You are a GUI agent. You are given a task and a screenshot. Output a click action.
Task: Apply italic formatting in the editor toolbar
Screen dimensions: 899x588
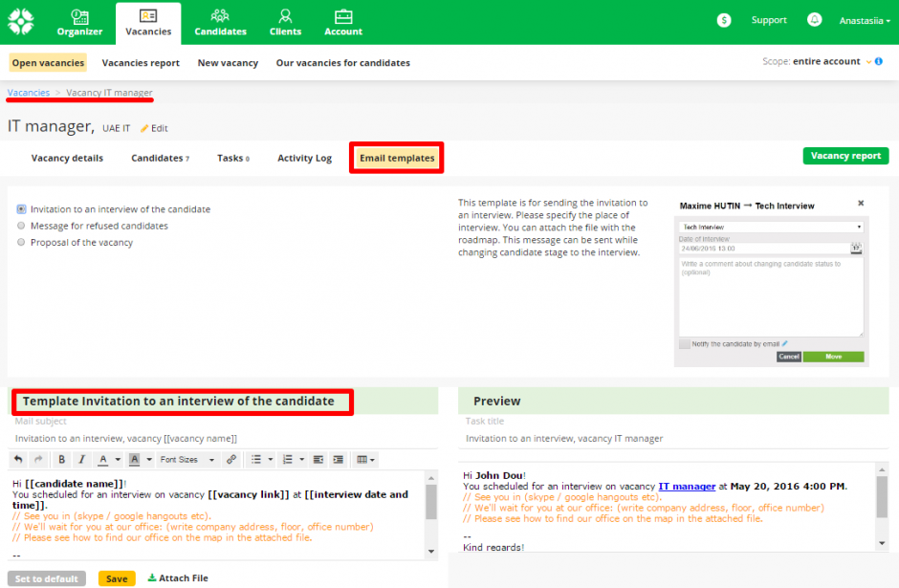(82, 460)
